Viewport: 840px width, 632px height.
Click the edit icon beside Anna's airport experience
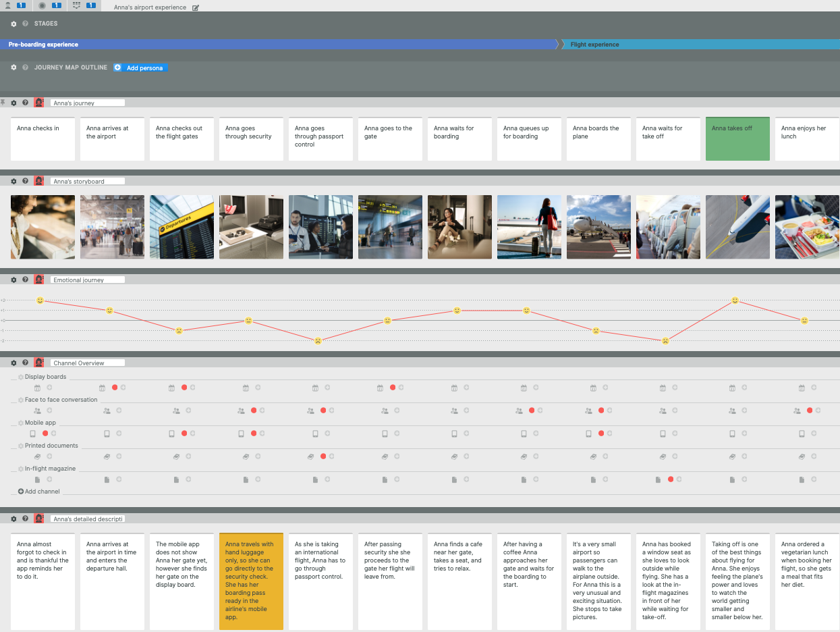[196, 7]
